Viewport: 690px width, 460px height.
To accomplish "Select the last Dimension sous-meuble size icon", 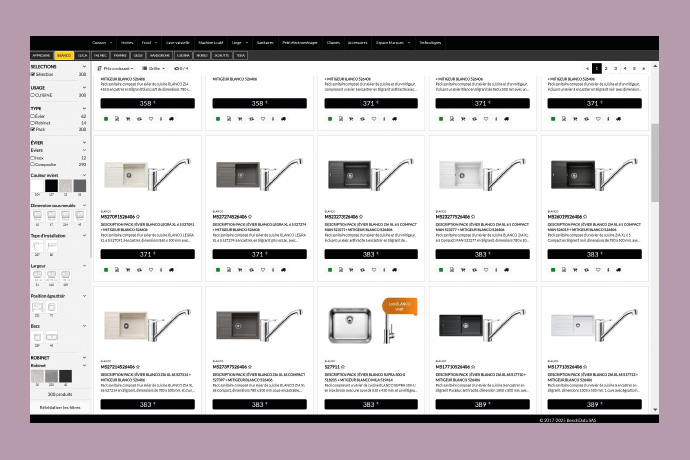I will click(80, 215).
